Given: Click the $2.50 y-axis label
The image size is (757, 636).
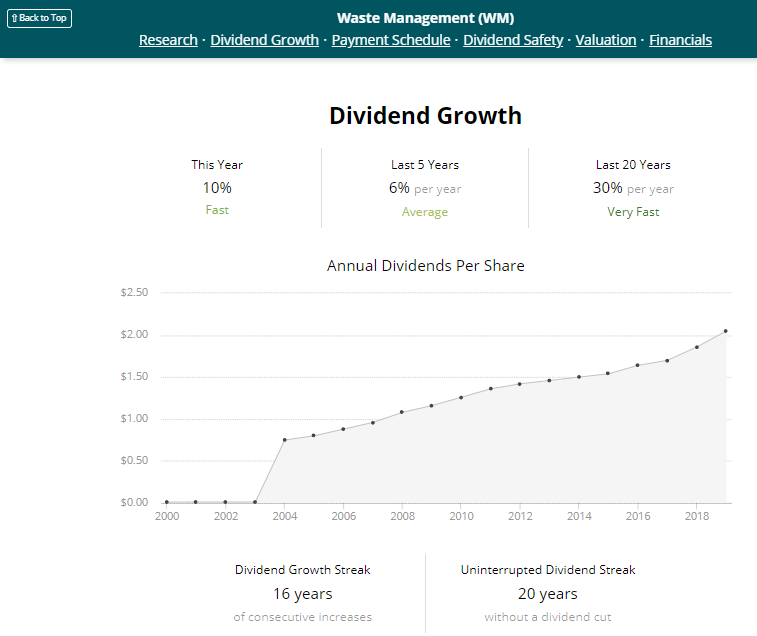Looking at the screenshot, I should point(134,292).
